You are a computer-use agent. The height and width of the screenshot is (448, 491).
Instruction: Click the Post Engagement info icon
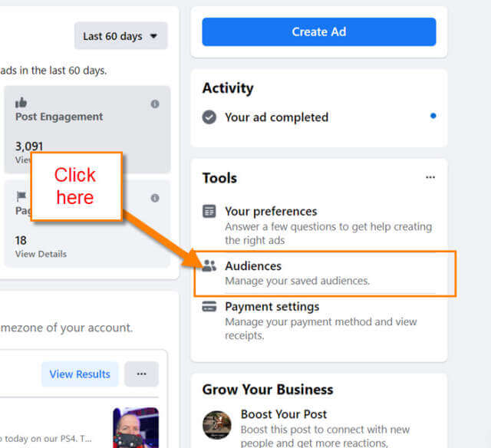tap(155, 104)
